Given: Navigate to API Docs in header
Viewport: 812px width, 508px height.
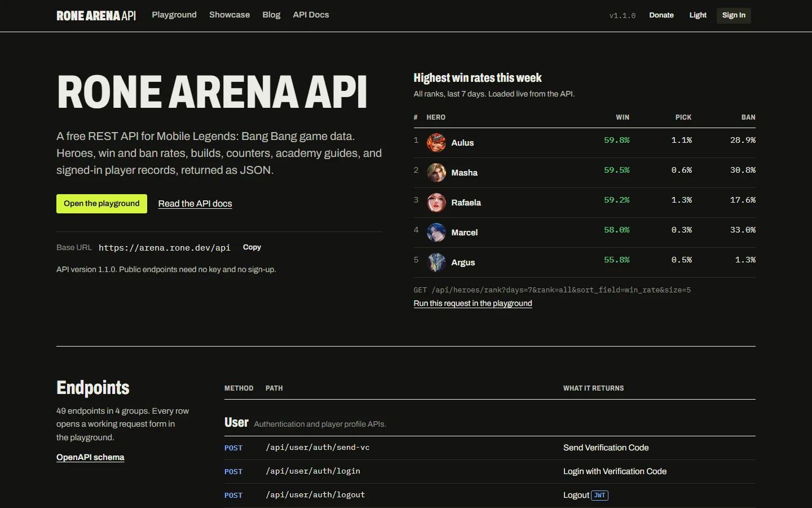Looking at the screenshot, I should (311, 15).
